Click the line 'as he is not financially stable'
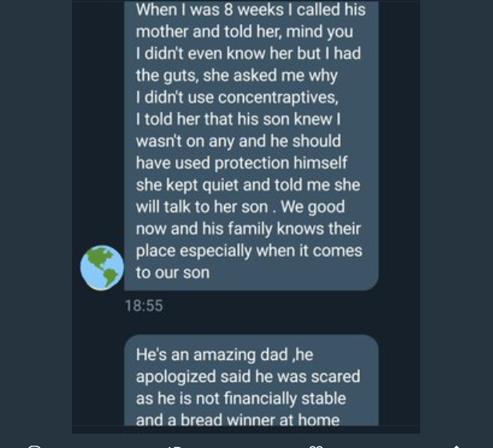The height and width of the screenshot is (448, 493). click(241, 398)
